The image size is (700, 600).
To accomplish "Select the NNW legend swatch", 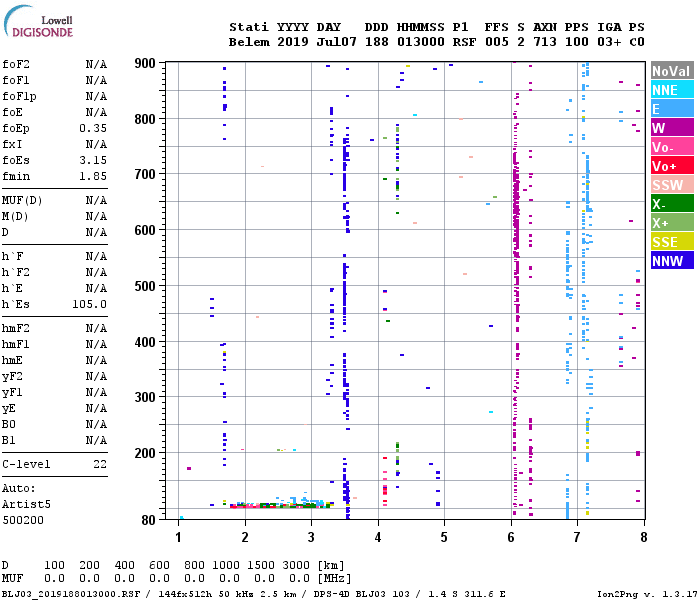I will (x=672, y=261).
